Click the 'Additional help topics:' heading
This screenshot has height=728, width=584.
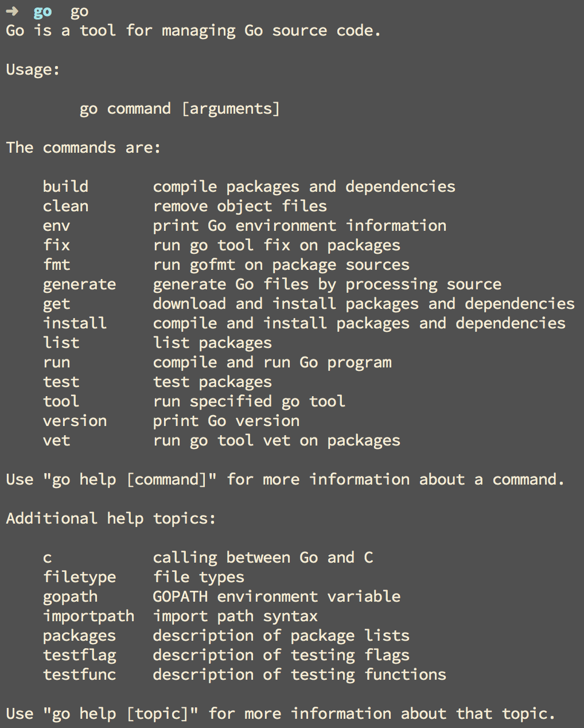[111, 518]
